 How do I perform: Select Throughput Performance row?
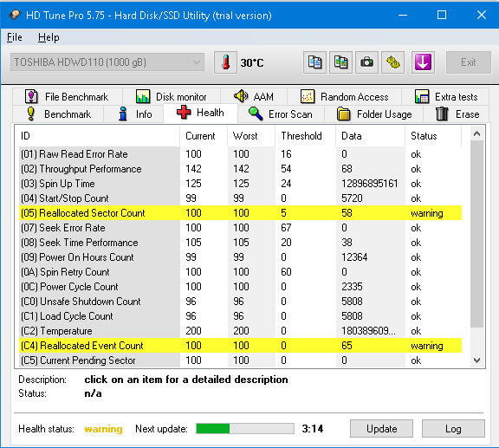[x=240, y=169]
